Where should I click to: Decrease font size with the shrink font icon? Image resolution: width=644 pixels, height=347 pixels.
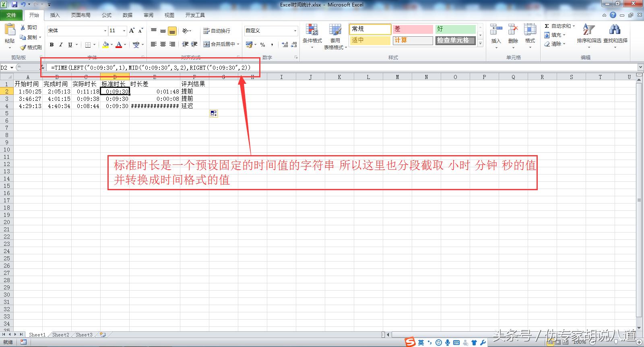tap(140, 31)
